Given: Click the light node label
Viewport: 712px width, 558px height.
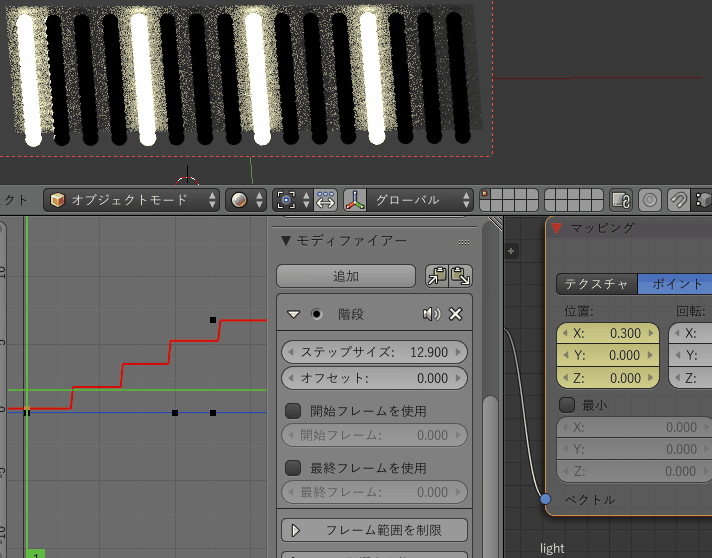Looking at the screenshot, I should [x=552, y=549].
